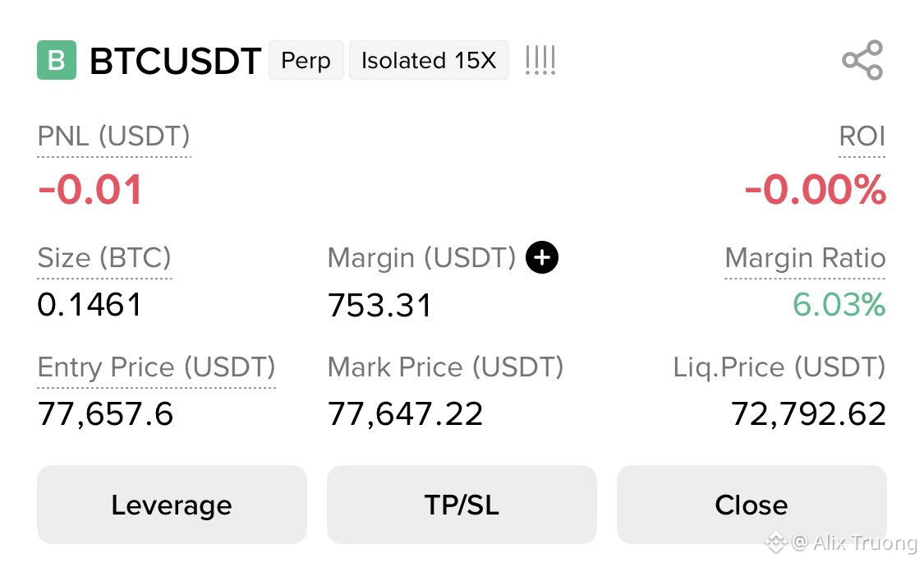
Task: Open the Leverage button
Action: click(x=172, y=505)
